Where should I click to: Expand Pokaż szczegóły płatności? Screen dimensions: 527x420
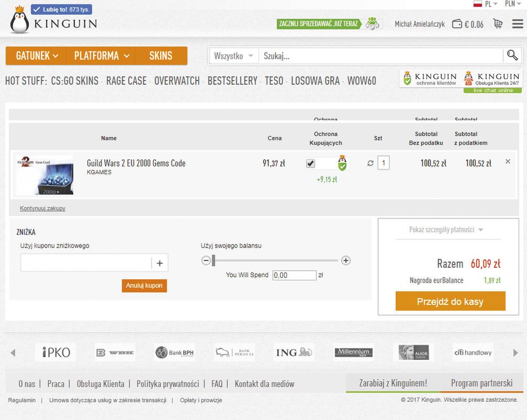click(x=446, y=230)
